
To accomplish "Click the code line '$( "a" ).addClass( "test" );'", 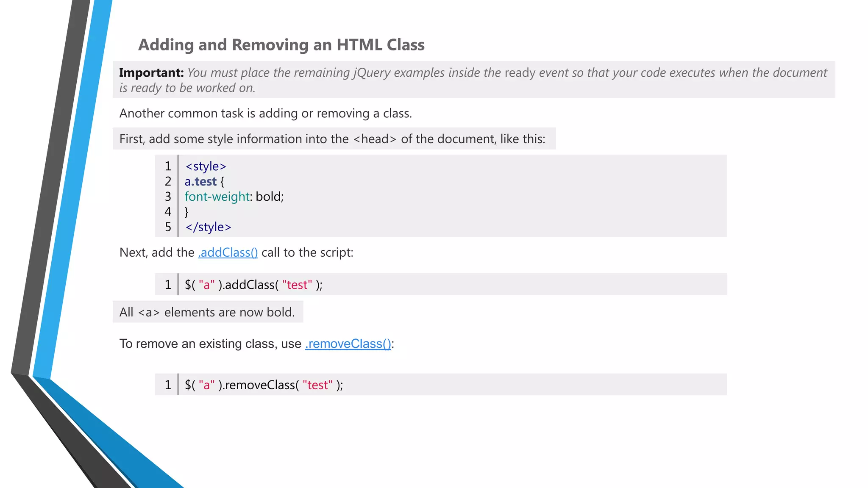I will pos(253,285).
